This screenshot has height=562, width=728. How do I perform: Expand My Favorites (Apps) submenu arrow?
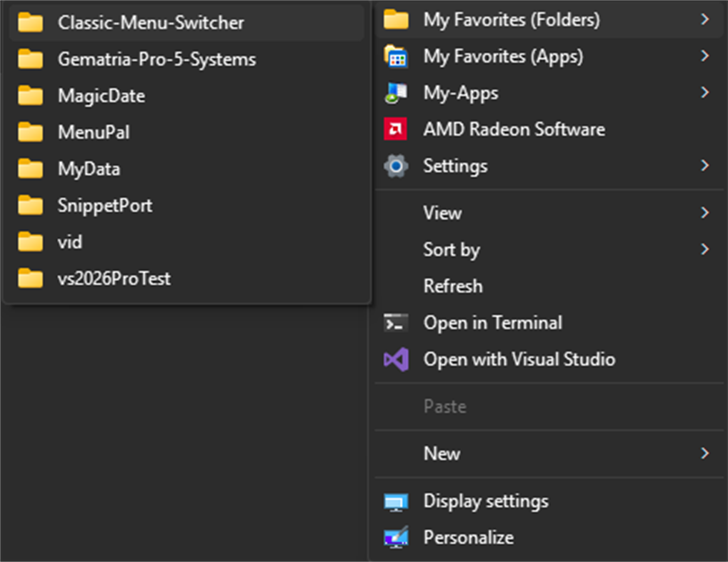(705, 56)
